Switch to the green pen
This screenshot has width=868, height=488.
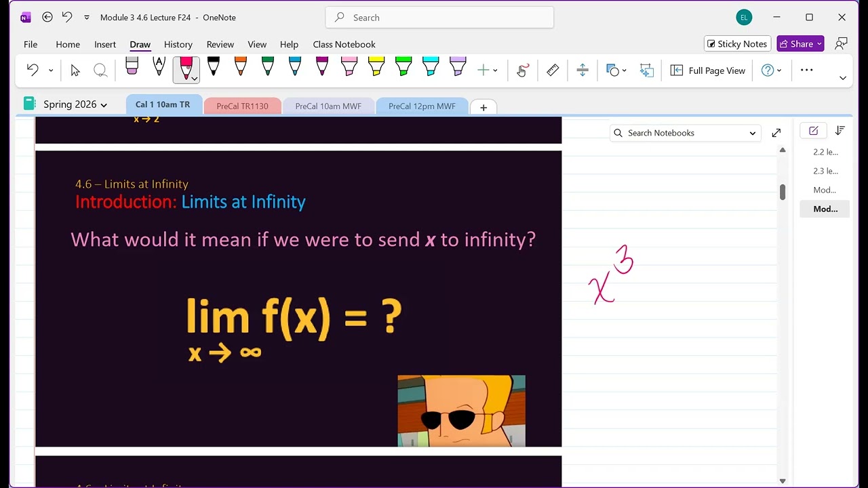click(x=268, y=66)
